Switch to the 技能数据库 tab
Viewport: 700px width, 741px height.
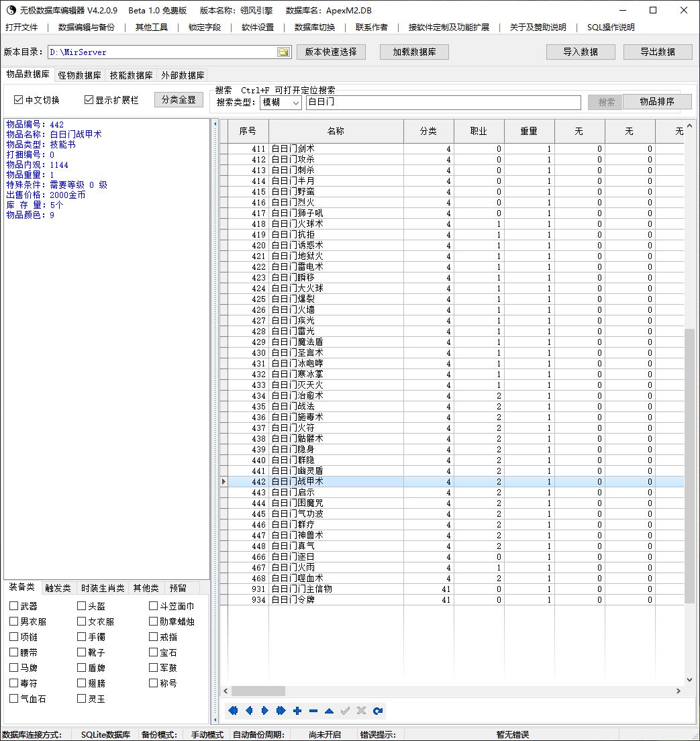(x=131, y=75)
